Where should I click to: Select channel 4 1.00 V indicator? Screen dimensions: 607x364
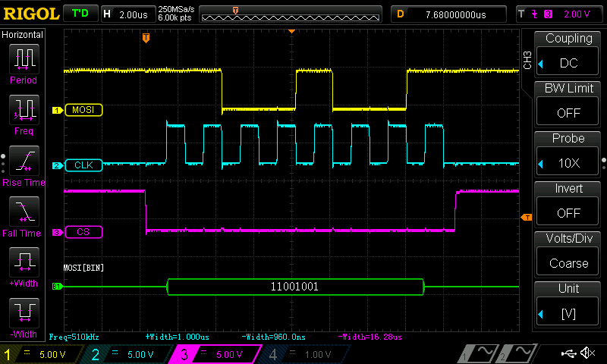tap(306, 354)
